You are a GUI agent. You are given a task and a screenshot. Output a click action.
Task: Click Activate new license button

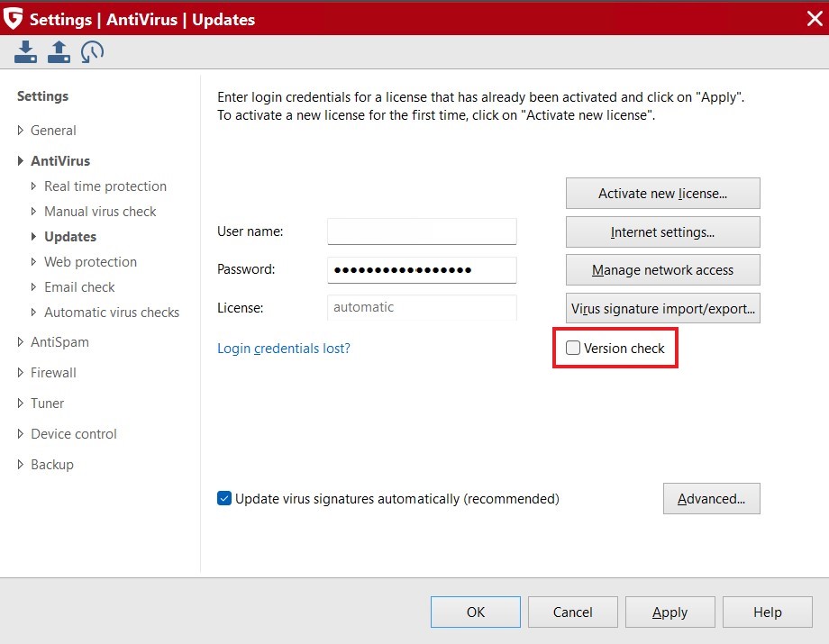click(662, 194)
